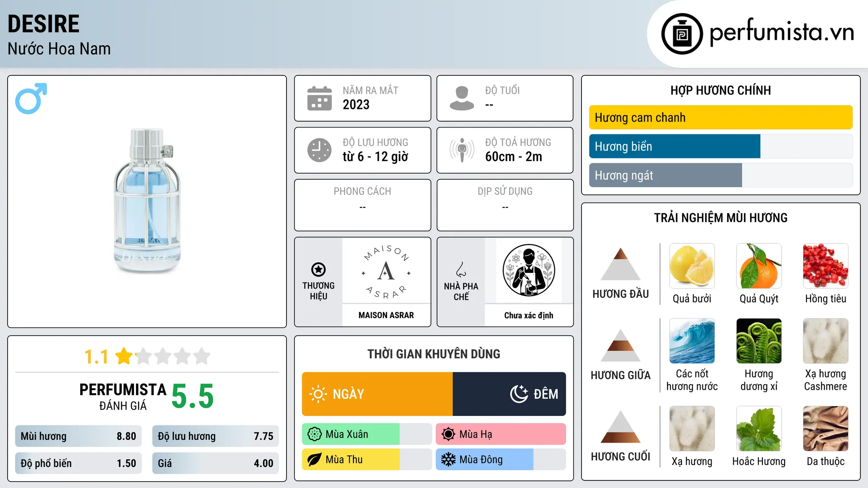Click the Thời gian khuyên dùng heading
Screen dimensions: 868x488
[434, 354]
